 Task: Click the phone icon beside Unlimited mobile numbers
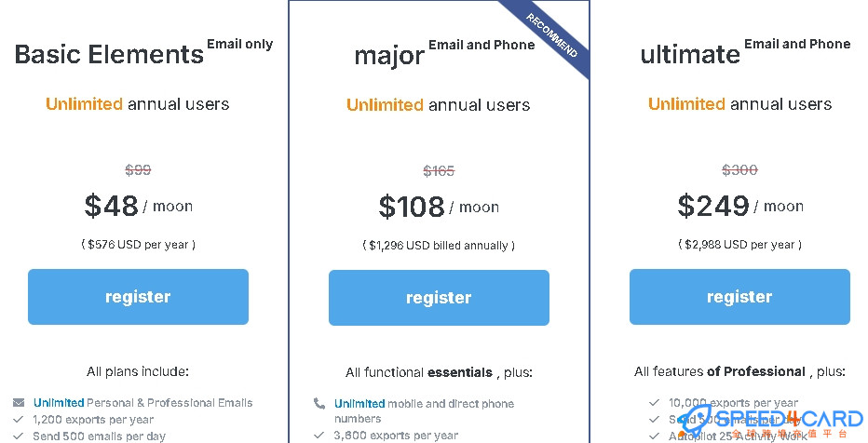319,403
